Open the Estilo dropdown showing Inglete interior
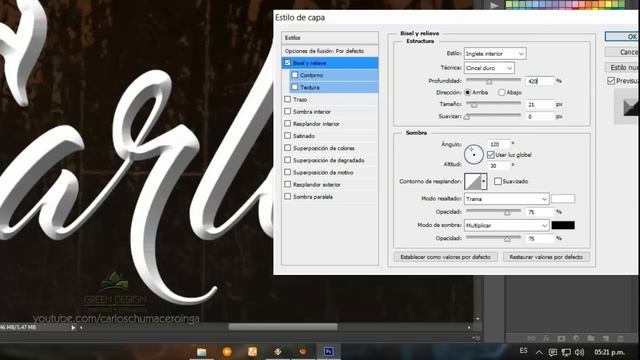This screenshot has height=360, width=640. (495, 53)
